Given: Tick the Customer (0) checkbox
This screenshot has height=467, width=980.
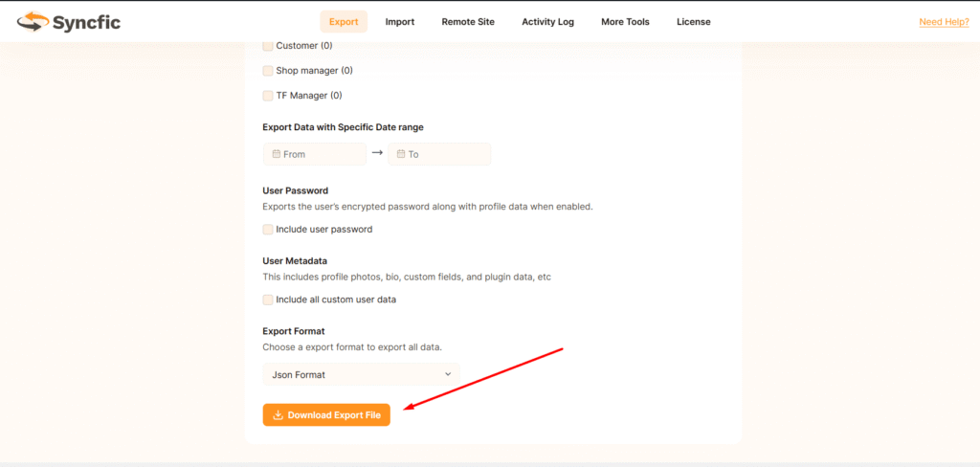Looking at the screenshot, I should tap(268, 46).
